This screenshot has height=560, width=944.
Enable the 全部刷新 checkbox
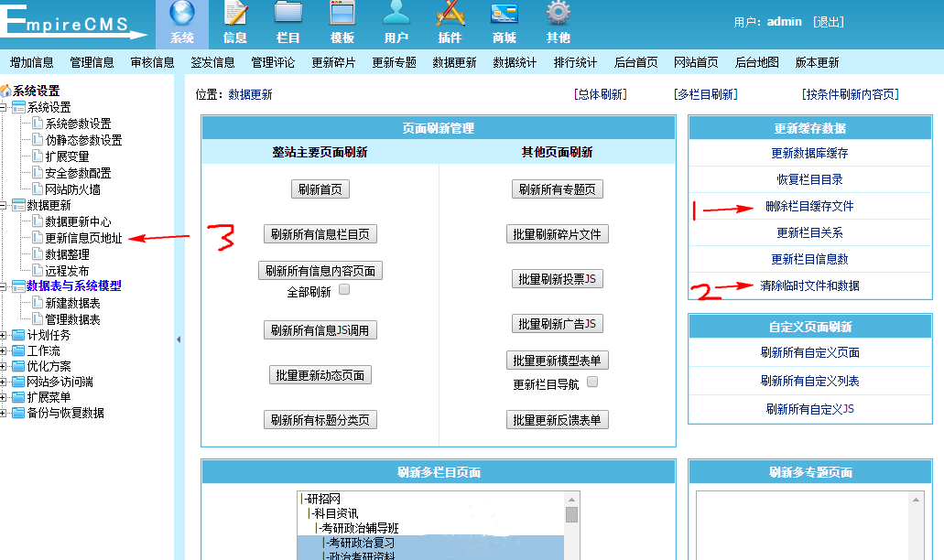pos(345,290)
